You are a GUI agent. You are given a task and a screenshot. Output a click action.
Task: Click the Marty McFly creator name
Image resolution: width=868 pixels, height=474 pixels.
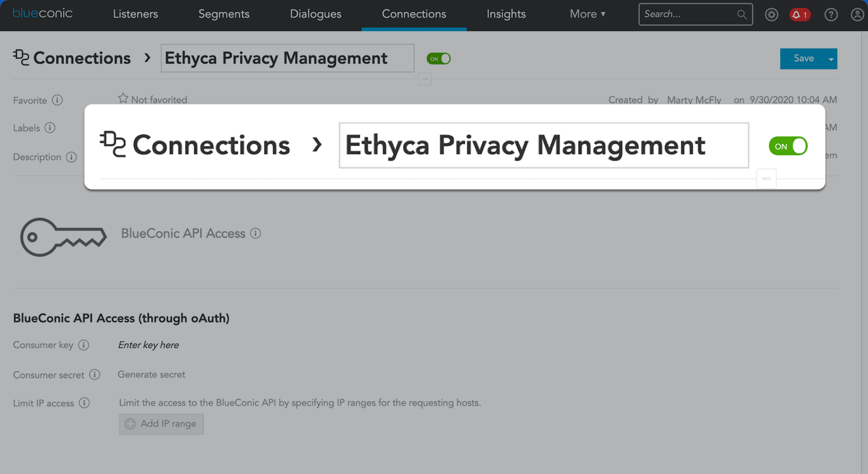tap(694, 100)
